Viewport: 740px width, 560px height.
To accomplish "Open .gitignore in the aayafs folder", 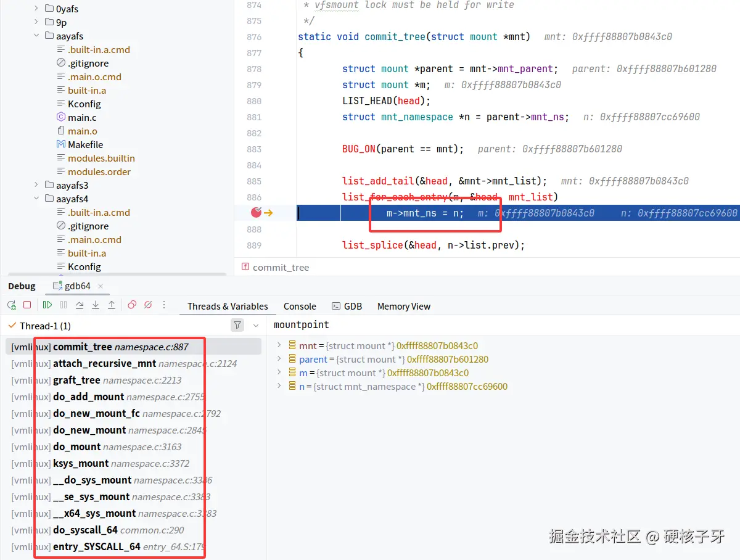I will pyautogui.click(x=88, y=63).
